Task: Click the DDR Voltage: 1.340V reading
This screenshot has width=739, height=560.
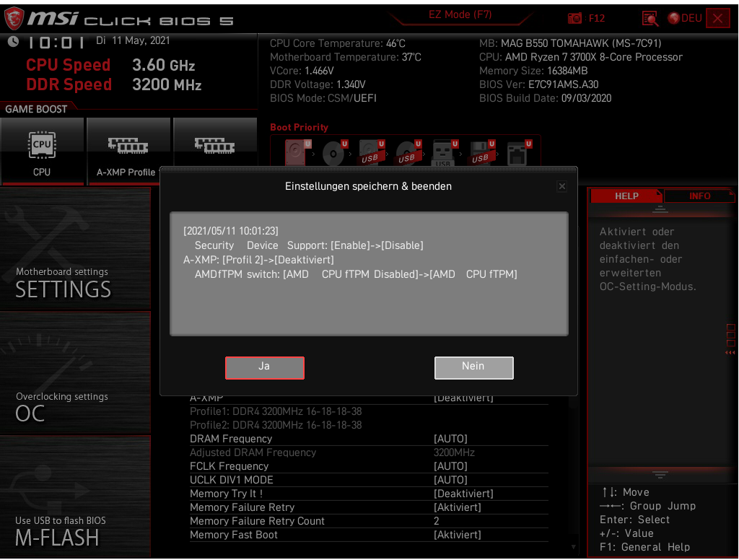Action: [318, 84]
